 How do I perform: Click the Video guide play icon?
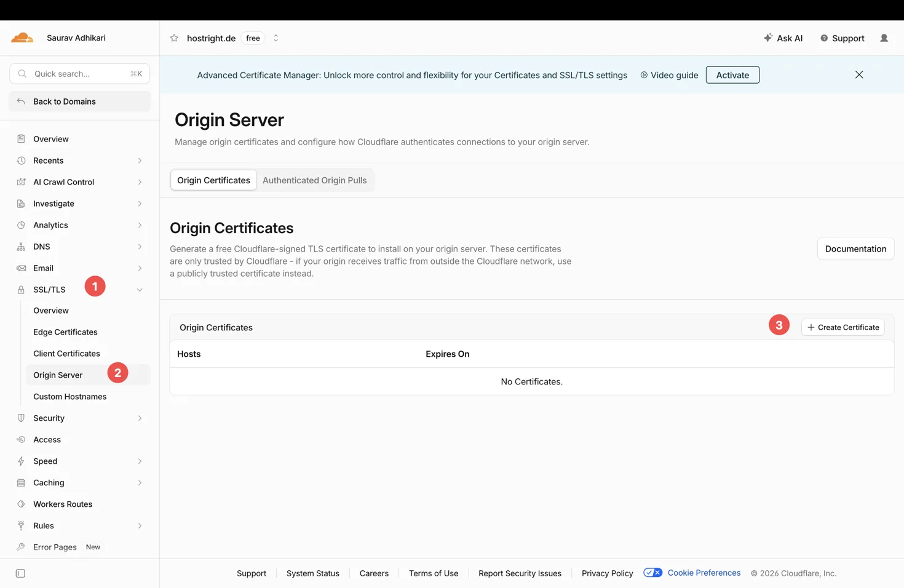coord(644,75)
